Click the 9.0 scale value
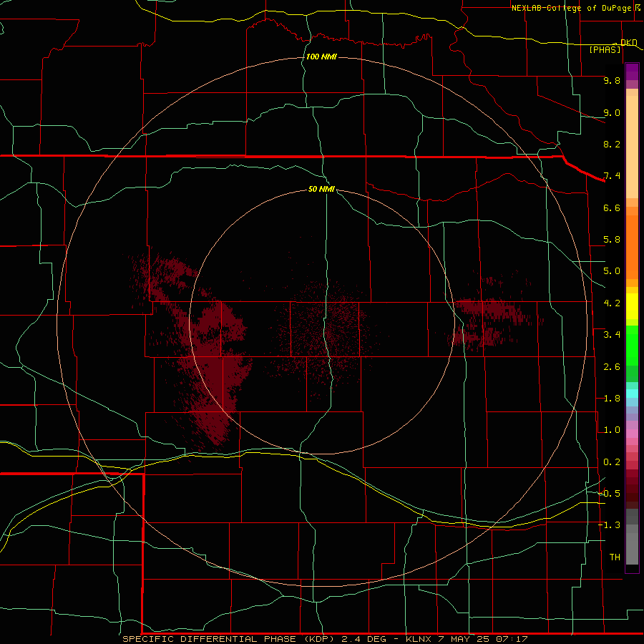Viewport: 644px width, 644px height. (x=612, y=112)
